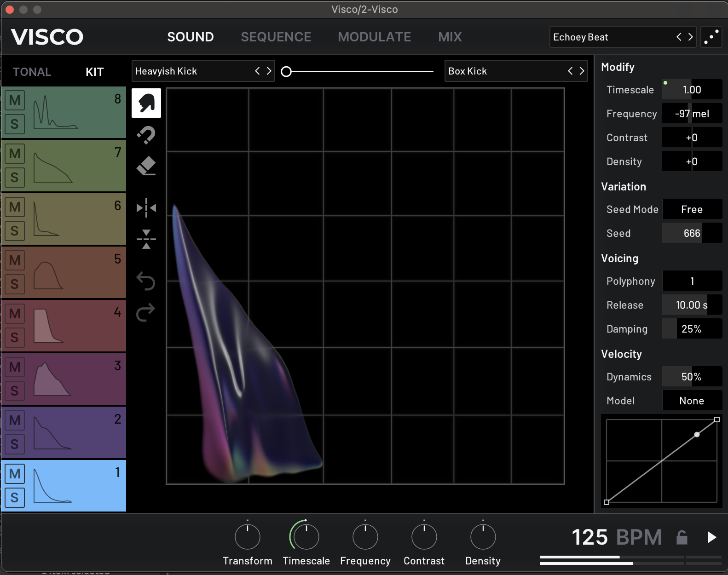Switch to the SEQUENCE tab
Image resolution: width=728 pixels, height=575 pixels.
276,37
